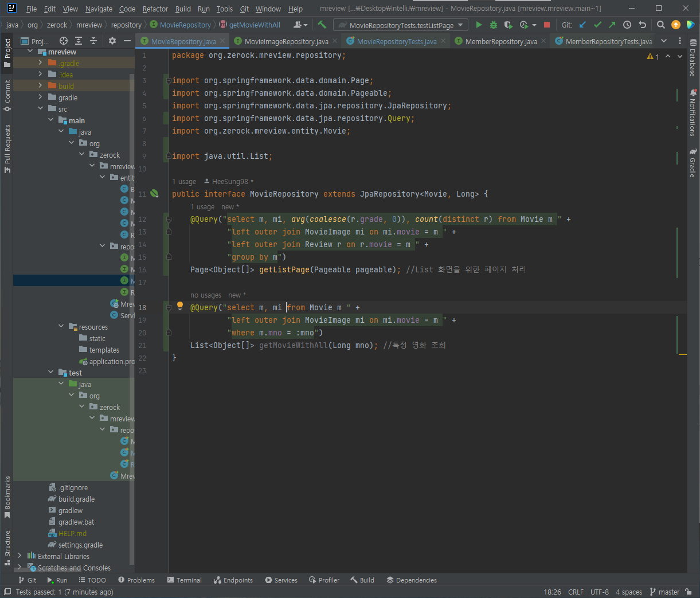Screen dimensions: 700x598
Task: Click the Build project hammer icon
Action: pos(322,25)
